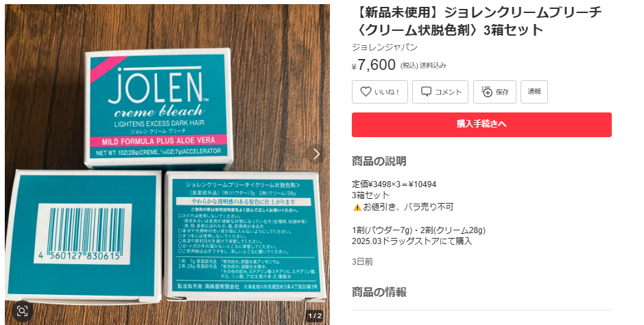
Task: Open image search from the photo's corner icon
Action: (22, 311)
